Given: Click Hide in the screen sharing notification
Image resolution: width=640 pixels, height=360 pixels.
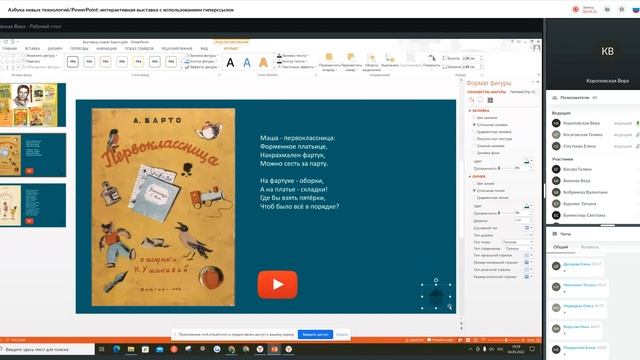Looking at the screenshot, I should tap(342, 334).
